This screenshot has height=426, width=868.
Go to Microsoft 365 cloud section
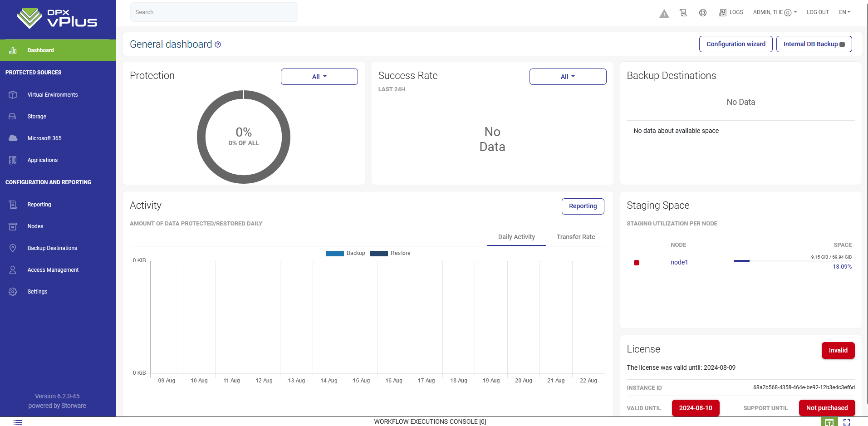[44, 138]
